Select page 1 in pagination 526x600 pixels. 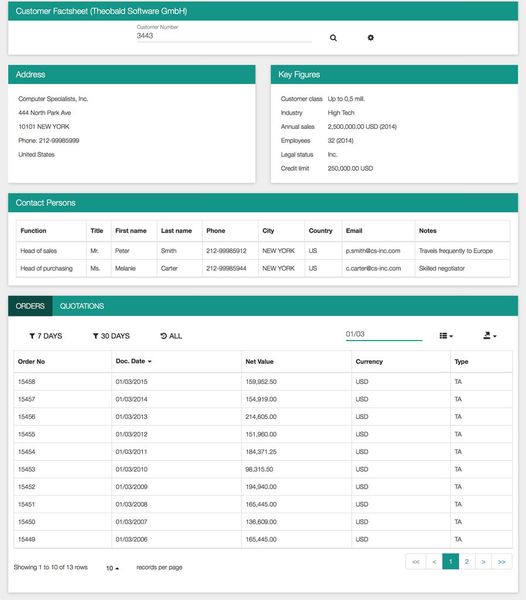pyautogui.click(x=451, y=562)
